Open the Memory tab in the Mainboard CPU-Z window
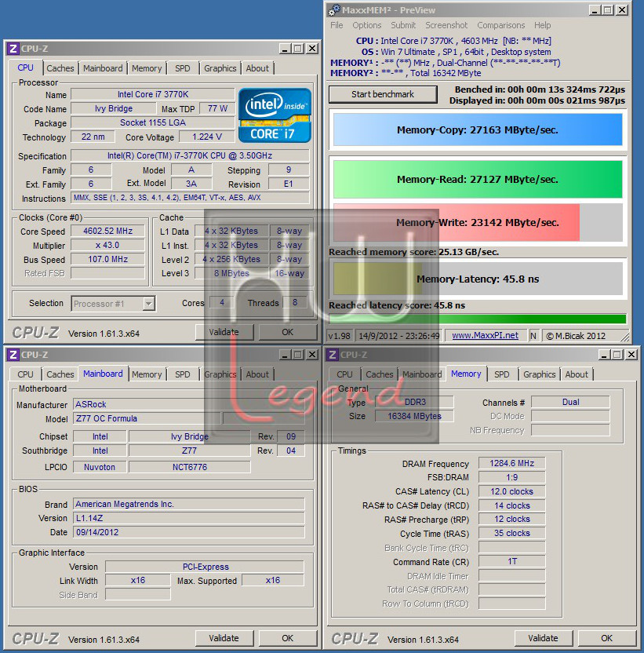 [147, 374]
